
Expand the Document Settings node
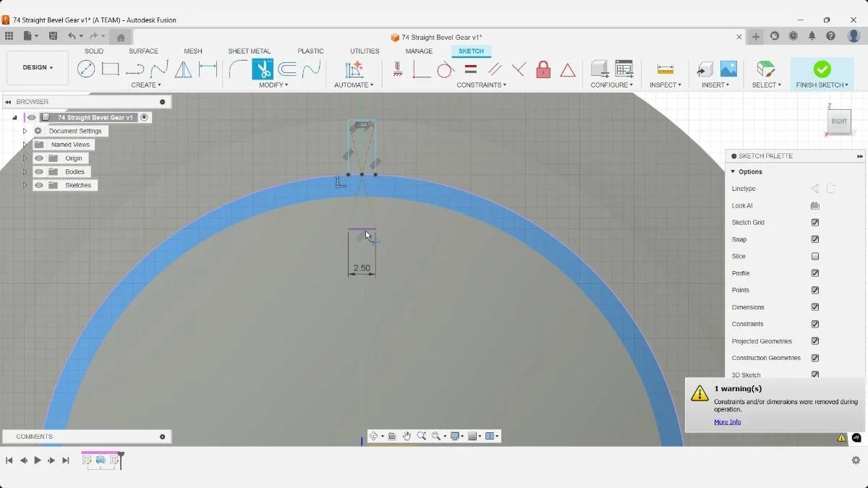point(25,131)
